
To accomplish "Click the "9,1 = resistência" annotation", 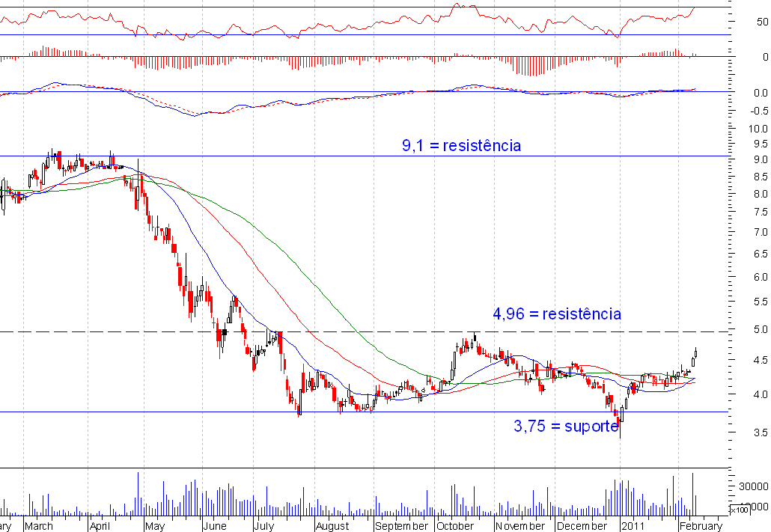I will [461, 146].
